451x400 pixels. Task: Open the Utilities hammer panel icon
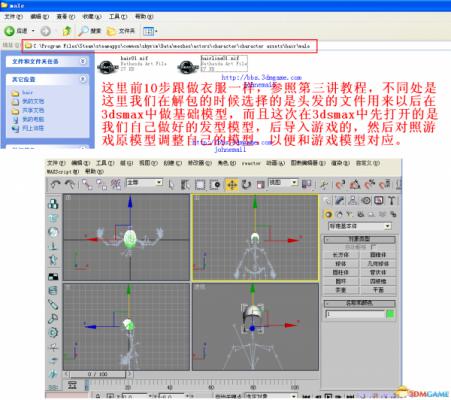pyautogui.click(x=391, y=200)
